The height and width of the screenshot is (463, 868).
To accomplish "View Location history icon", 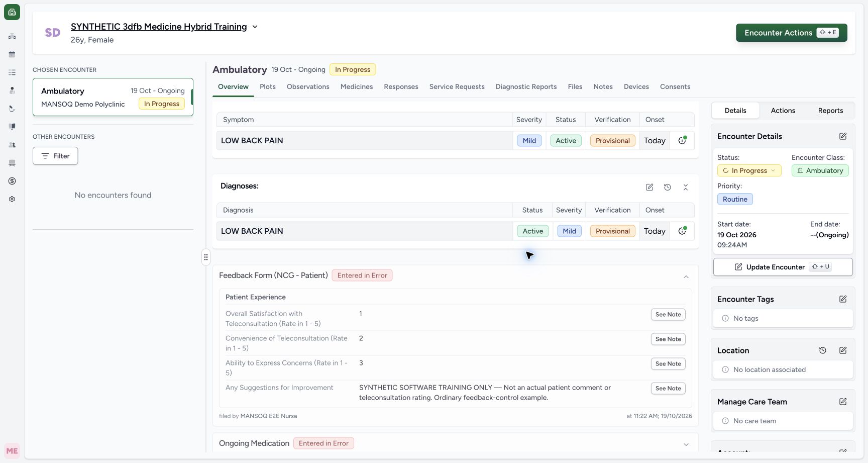I will tap(823, 350).
